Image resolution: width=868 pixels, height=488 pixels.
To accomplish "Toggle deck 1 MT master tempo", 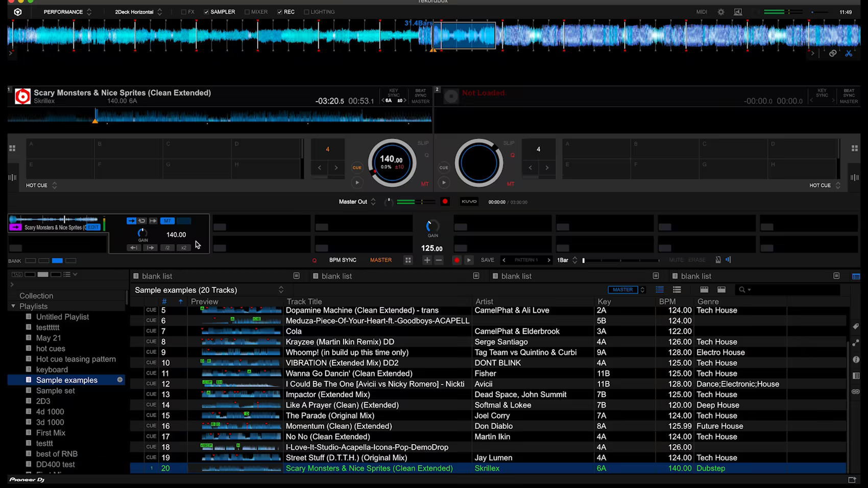I will pyautogui.click(x=425, y=184).
